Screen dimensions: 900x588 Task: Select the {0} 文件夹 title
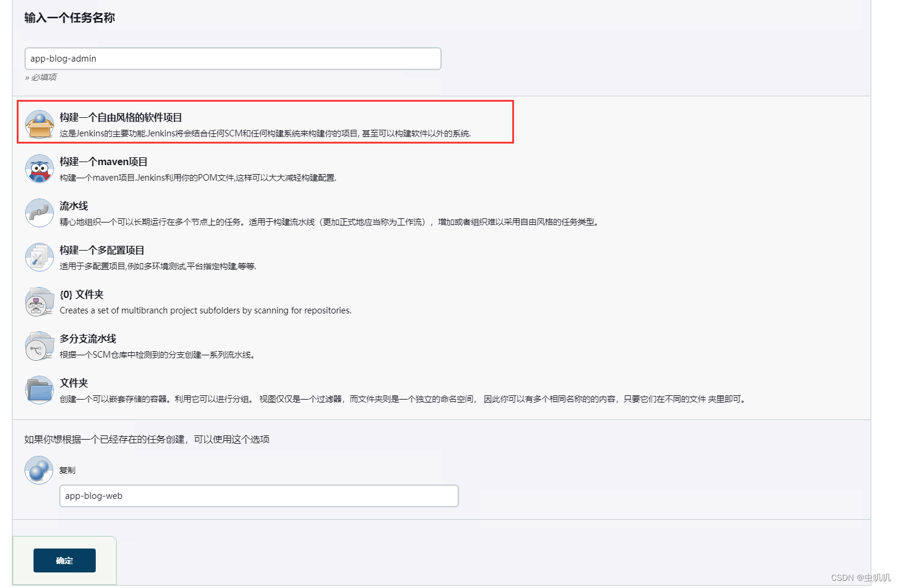click(82, 294)
